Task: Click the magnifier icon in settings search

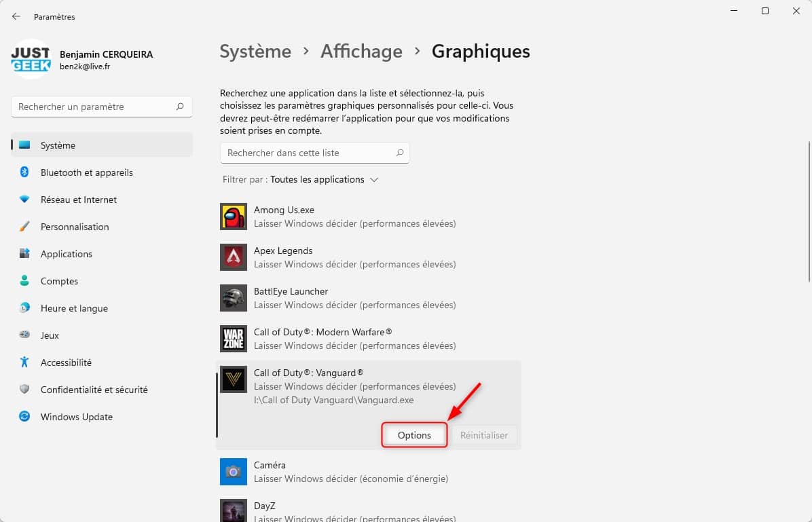Action: coord(180,107)
